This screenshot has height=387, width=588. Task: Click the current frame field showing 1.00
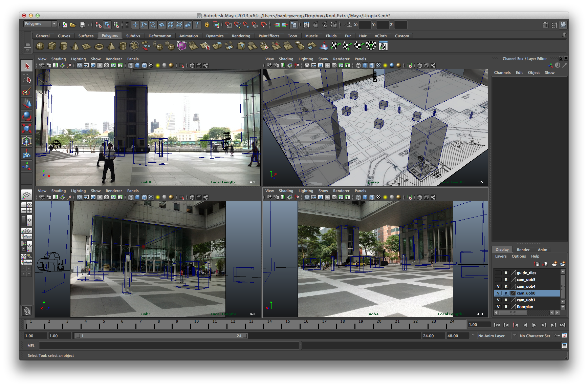pos(479,325)
